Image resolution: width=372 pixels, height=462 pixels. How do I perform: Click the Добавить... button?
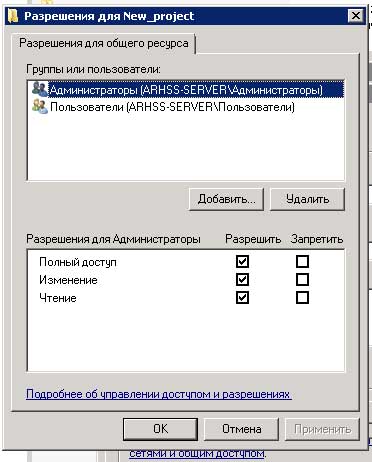[226, 199]
